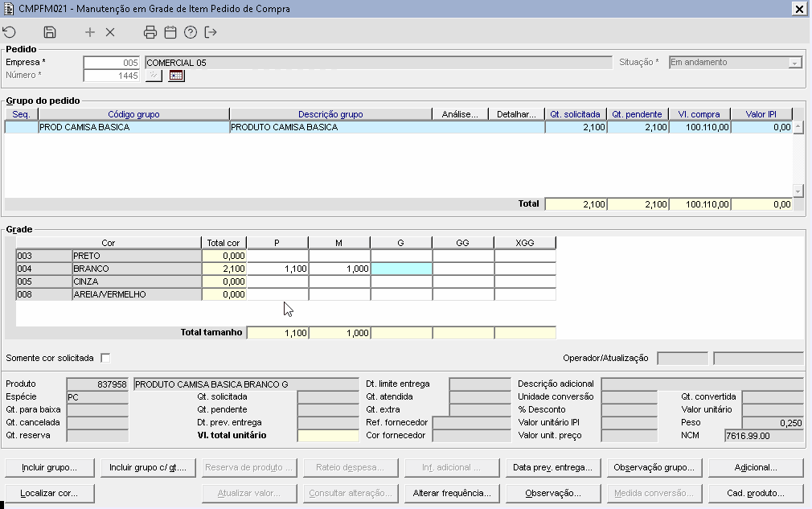Select the PROD CAMISA BASICA row
Viewport: 812px width, 509px height.
(399, 127)
